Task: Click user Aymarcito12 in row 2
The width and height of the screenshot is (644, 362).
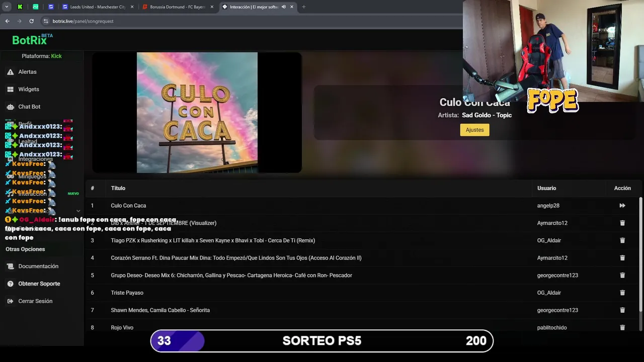Action: click(x=552, y=223)
